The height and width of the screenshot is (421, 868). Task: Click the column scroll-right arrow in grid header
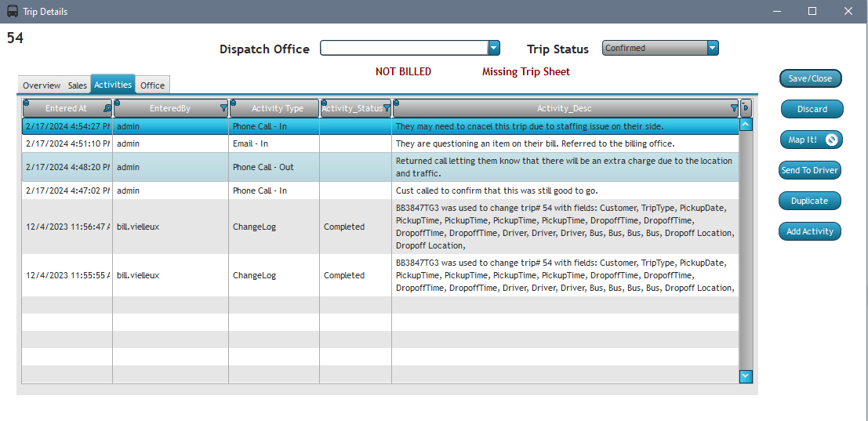click(x=746, y=108)
